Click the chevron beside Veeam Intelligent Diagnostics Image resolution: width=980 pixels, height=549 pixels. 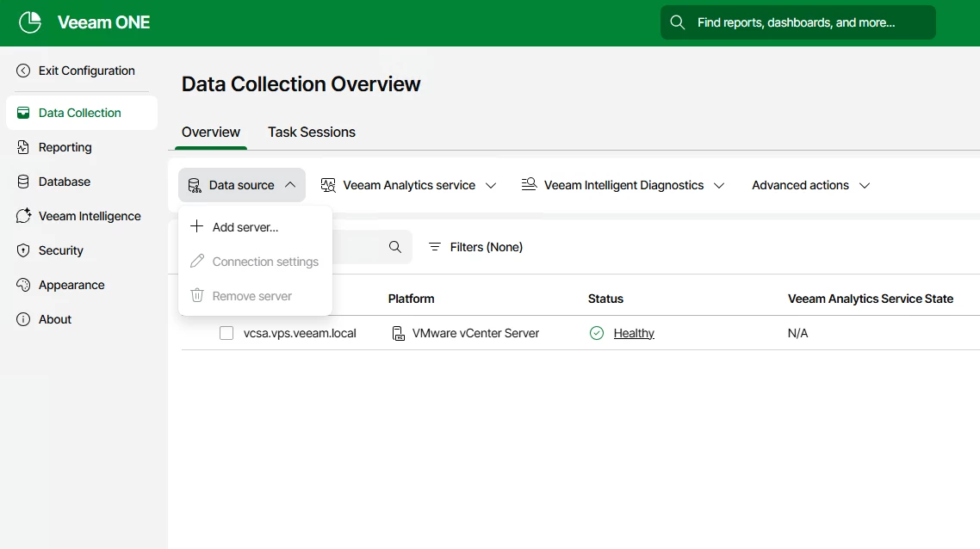pyautogui.click(x=719, y=186)
